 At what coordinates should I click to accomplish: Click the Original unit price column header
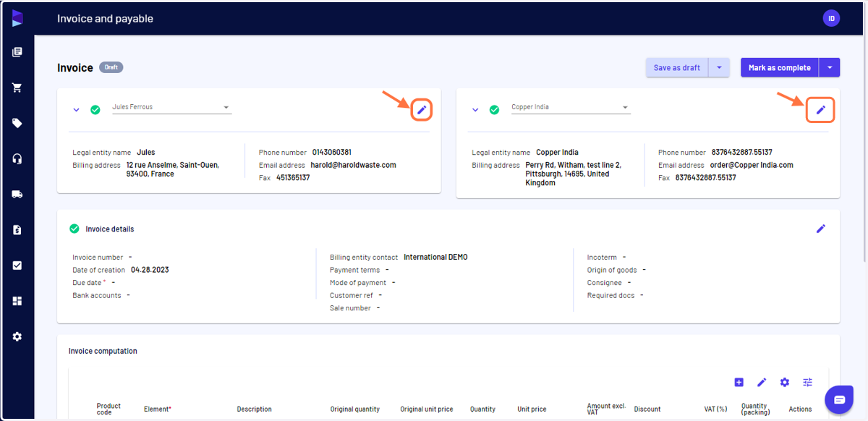[427, 409]
